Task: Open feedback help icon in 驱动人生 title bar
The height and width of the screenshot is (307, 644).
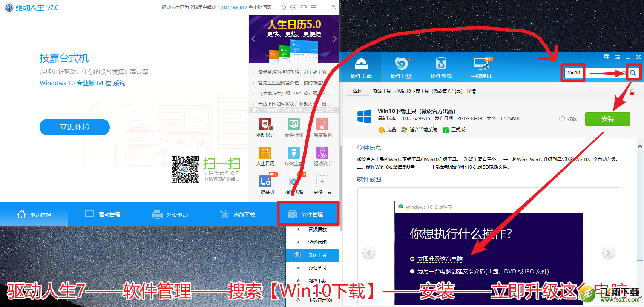Action: [x=283, y=8]
